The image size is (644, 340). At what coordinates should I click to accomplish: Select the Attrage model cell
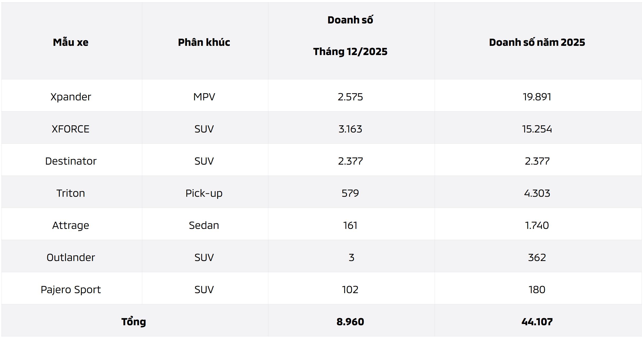pyautogui.click(x=71, y=225)
